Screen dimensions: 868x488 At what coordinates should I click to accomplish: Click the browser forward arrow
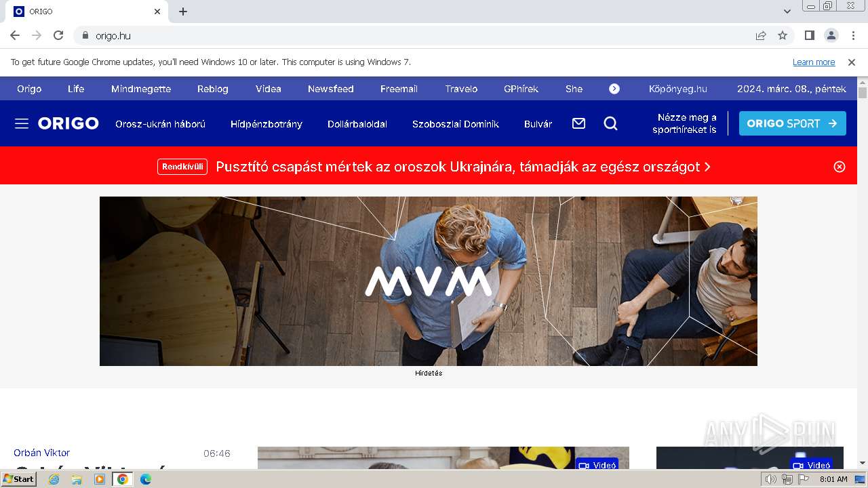point(37,35)
